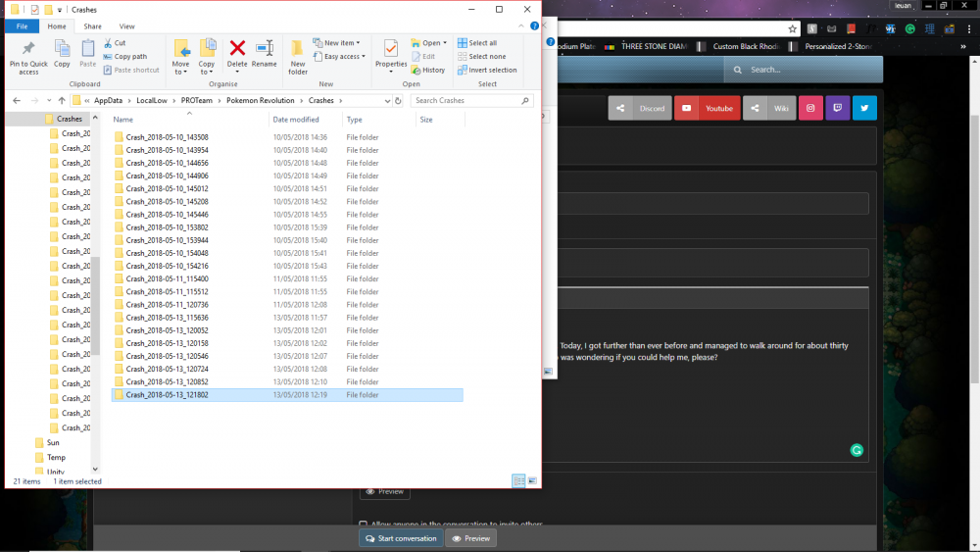Click the Start conversation button
This screenshot has height=552, width=980.
(400, 538)
